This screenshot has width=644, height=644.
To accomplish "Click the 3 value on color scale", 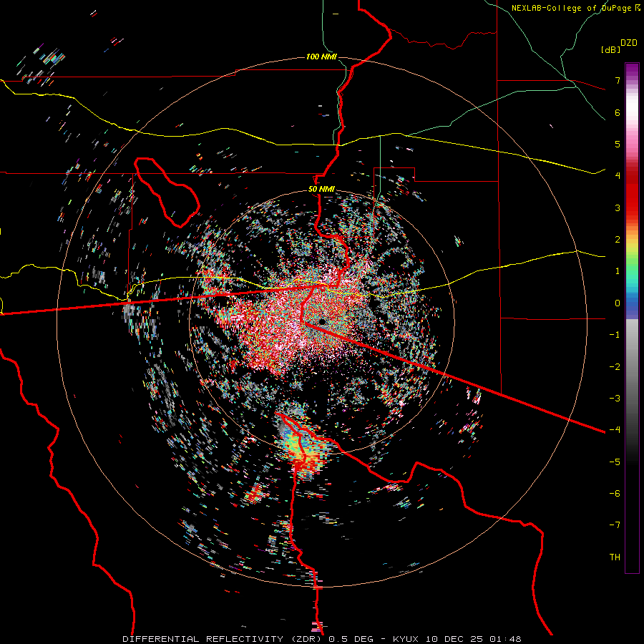I will point(618,208).
